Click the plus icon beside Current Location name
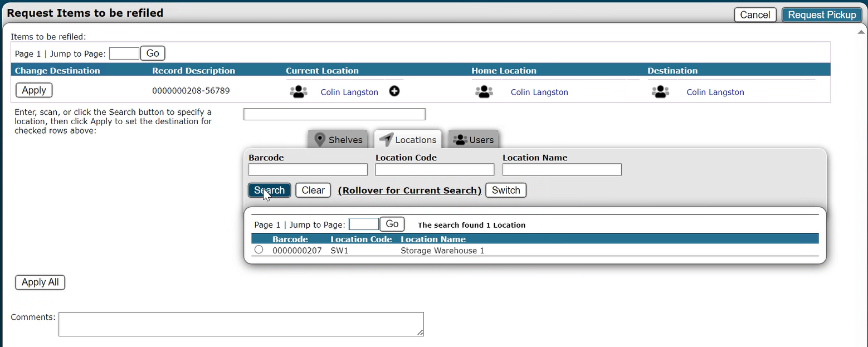 pos(394,91)
